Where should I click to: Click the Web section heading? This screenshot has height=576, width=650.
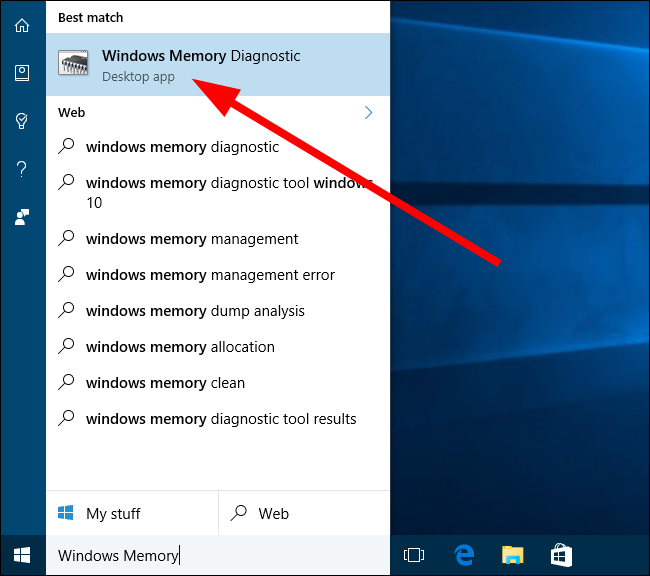pyautogui.click(x=72, y=112)
